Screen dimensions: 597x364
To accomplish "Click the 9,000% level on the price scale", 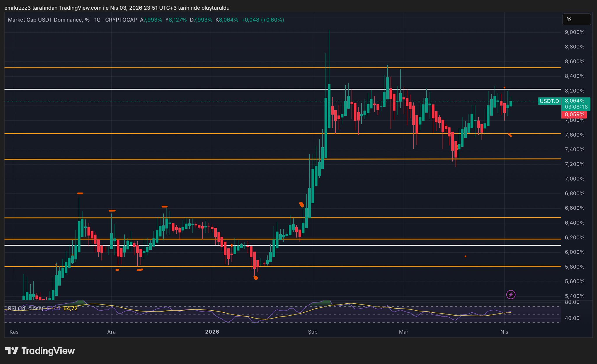I will click(574, 32).
